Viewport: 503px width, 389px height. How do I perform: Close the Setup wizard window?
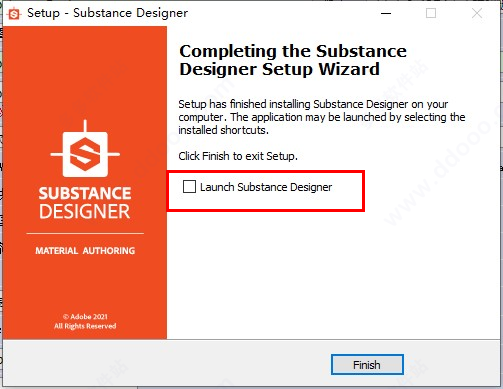point(477,14)
